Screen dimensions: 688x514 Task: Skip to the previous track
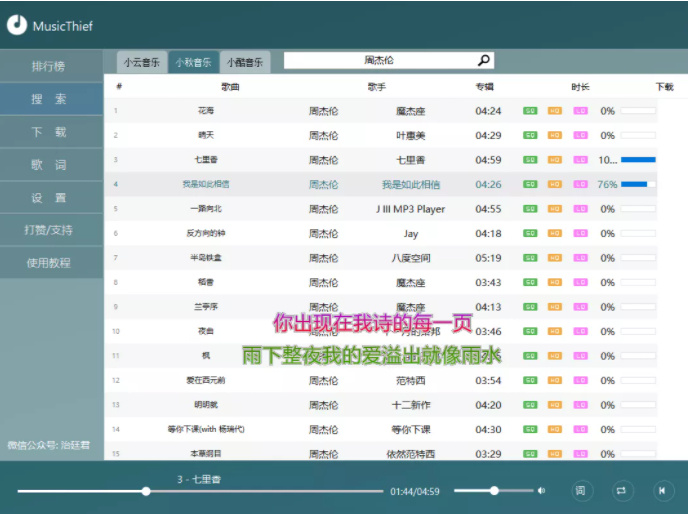click(x=662, y=491)
